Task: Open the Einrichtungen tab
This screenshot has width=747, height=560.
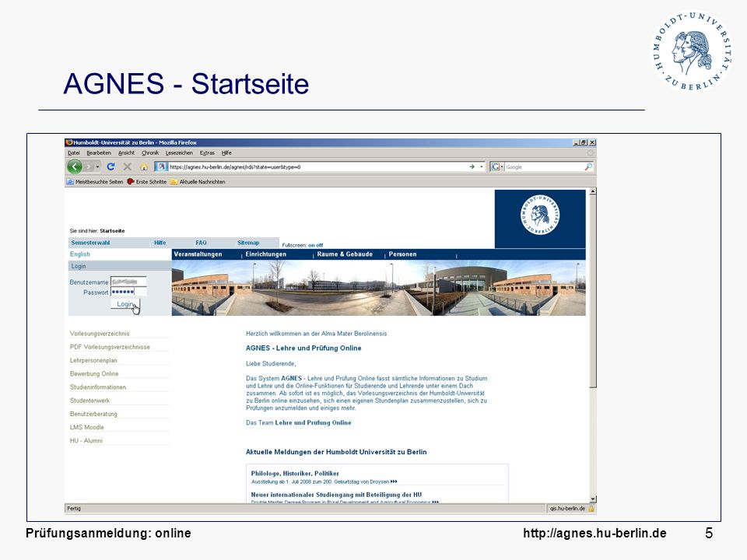Action: [x=266, y=254]
